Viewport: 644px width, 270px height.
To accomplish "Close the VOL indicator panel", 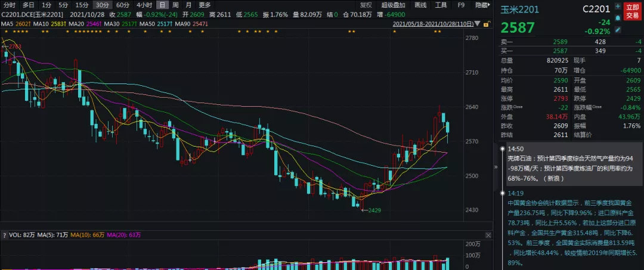I will 488,235.
